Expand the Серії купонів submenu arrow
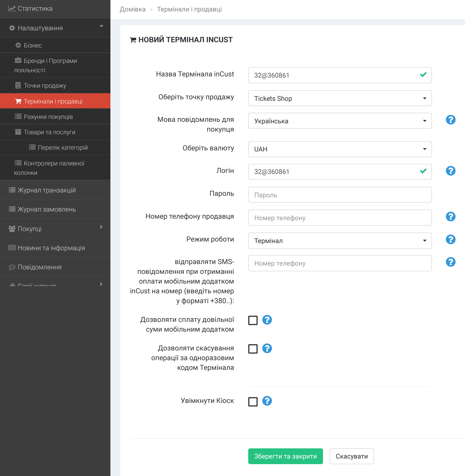 tap(101, 284)
